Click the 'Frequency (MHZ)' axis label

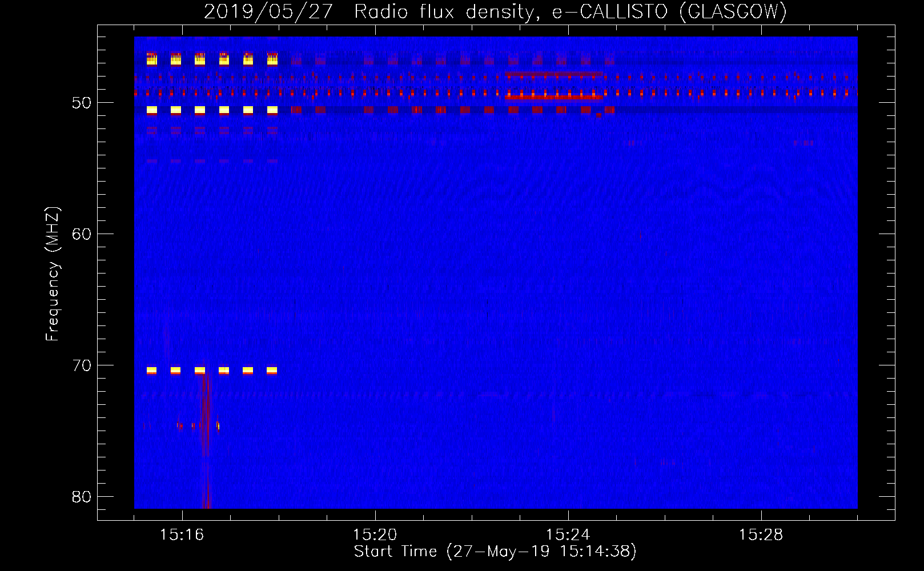(x=53, y=274)
